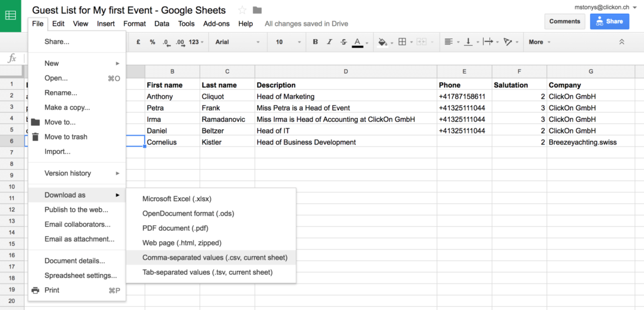Image resolution: width=644 pixels, height=310 pixels.
Task: Select the column D header
Action: (x=346, y=72)
